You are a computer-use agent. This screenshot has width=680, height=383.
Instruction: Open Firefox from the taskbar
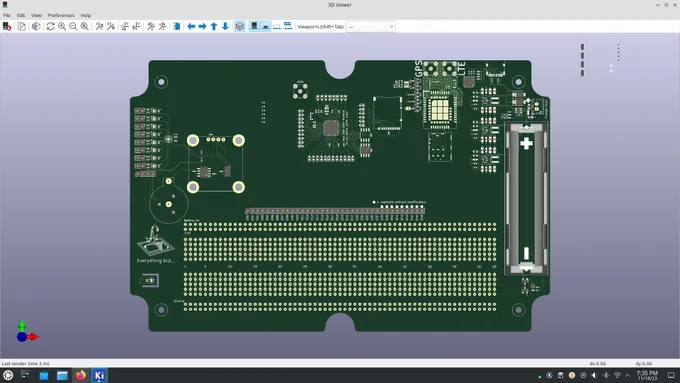[81, 375]
